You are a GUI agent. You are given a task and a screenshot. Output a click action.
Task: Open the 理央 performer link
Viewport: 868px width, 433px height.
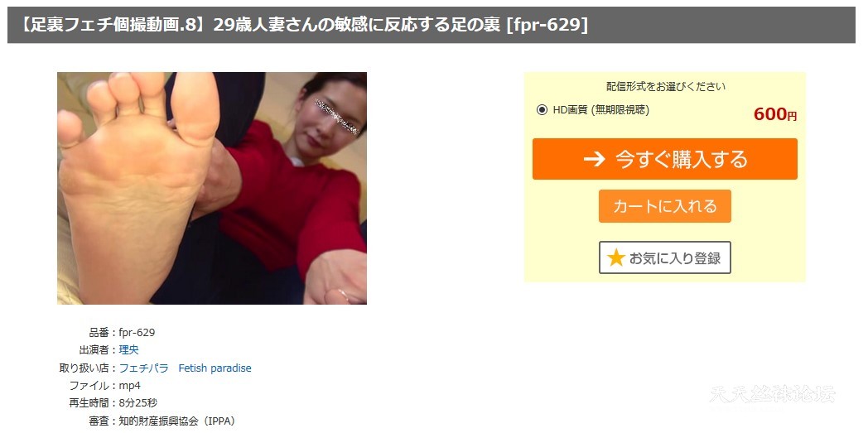(x=129, y=350)
